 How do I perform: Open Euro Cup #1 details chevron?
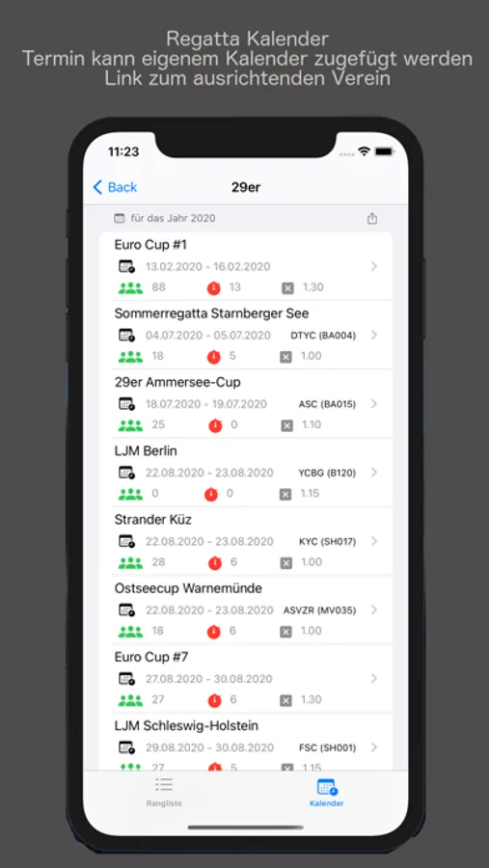click(x=374, y=266)
